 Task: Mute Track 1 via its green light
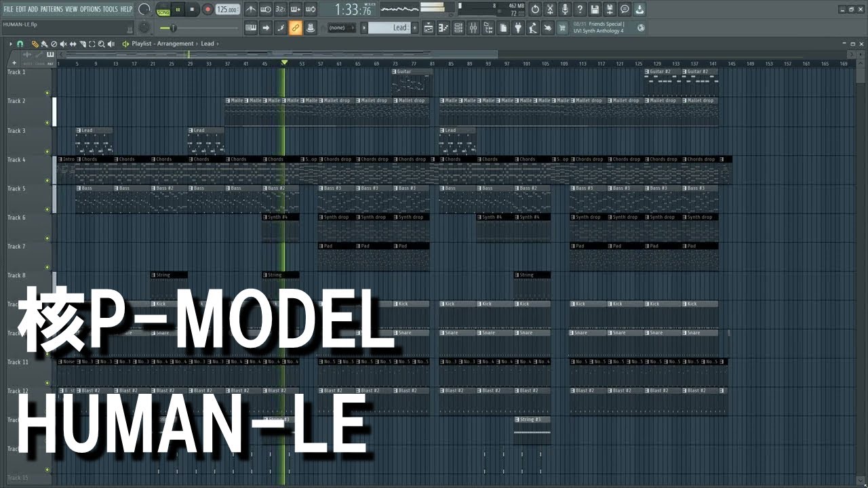coord(47,94)
